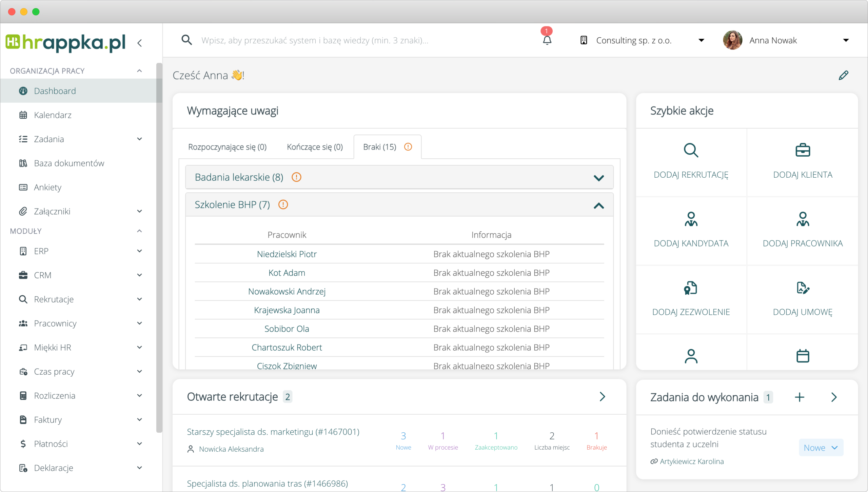The image size is (868, 492).
Task: Open employee Niedzielski Piotr
Action: [287, 254]
